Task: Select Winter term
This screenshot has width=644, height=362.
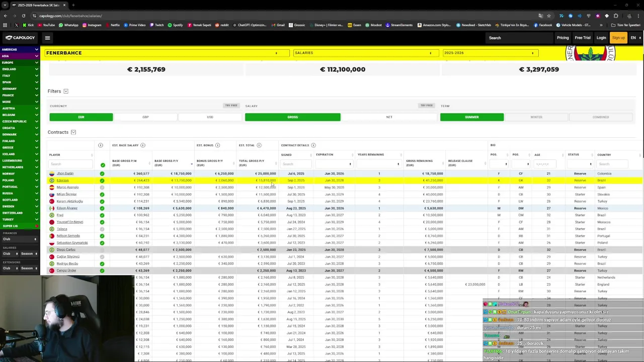Action: pos(536,117)
